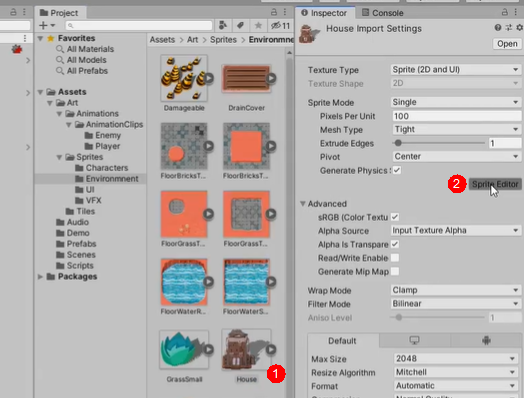Select the Tiles folder
Screen dimensions: 524x398
(x=80, y=211)
